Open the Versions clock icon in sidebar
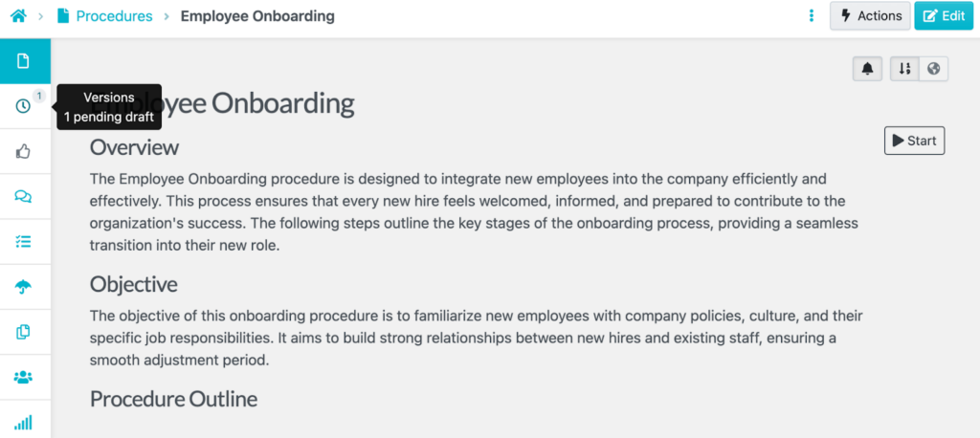Image resolution: width=980 pixels, height=438 pixels. coord(24,106)
